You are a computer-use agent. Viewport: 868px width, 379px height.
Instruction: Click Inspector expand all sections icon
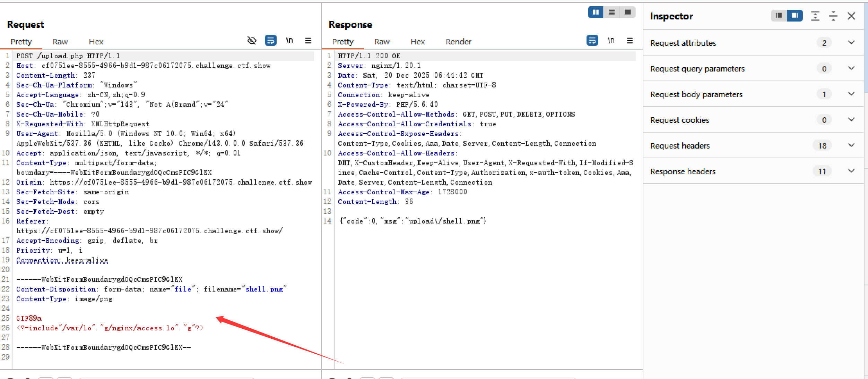click(815, 16)
